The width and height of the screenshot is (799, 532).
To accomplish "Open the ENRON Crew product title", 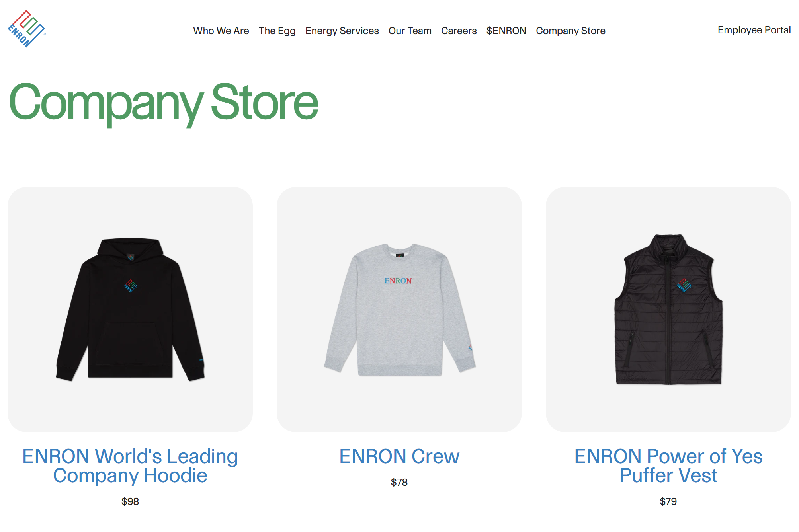I will 399,456.
